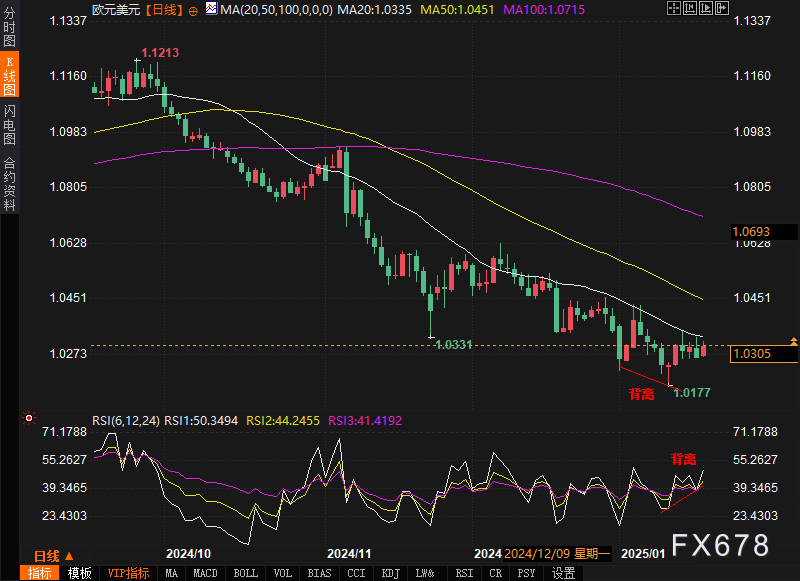Image resolution: width=800 pixels, height=581 pixels.
Task: Open 闪电图 from the left sidebar
Action: pos(9,125)
